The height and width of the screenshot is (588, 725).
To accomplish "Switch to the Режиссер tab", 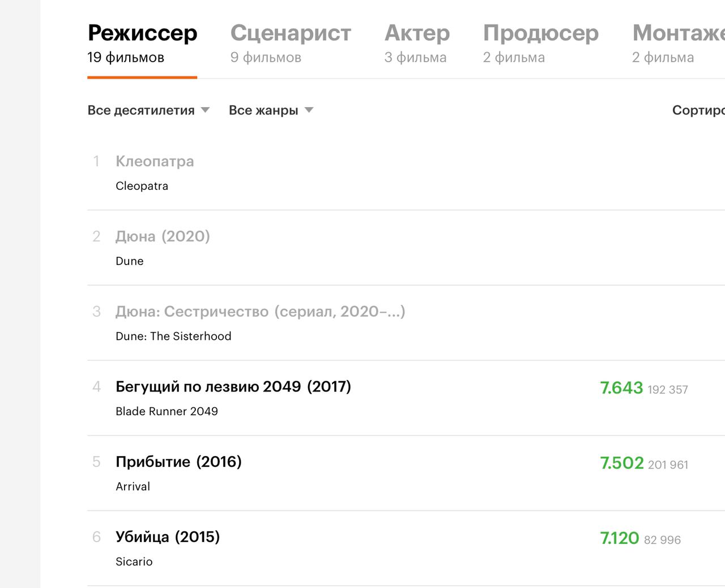I will (x=142, y=44).
